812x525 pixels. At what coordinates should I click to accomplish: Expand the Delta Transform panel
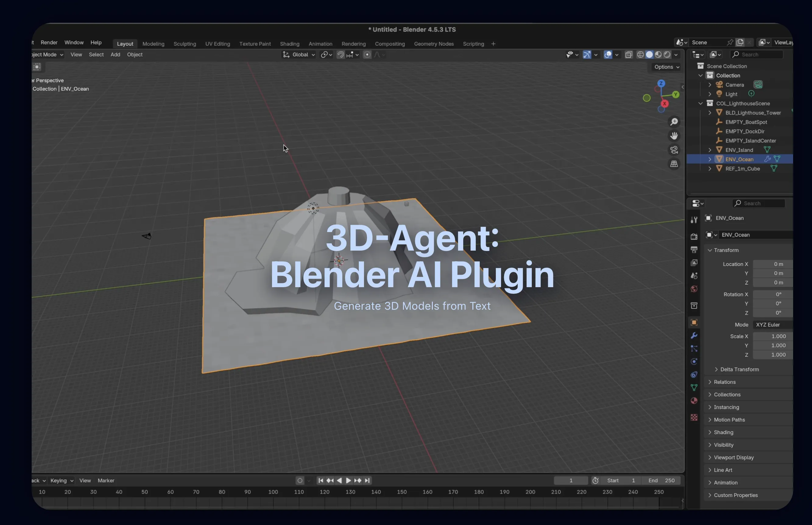739,369
